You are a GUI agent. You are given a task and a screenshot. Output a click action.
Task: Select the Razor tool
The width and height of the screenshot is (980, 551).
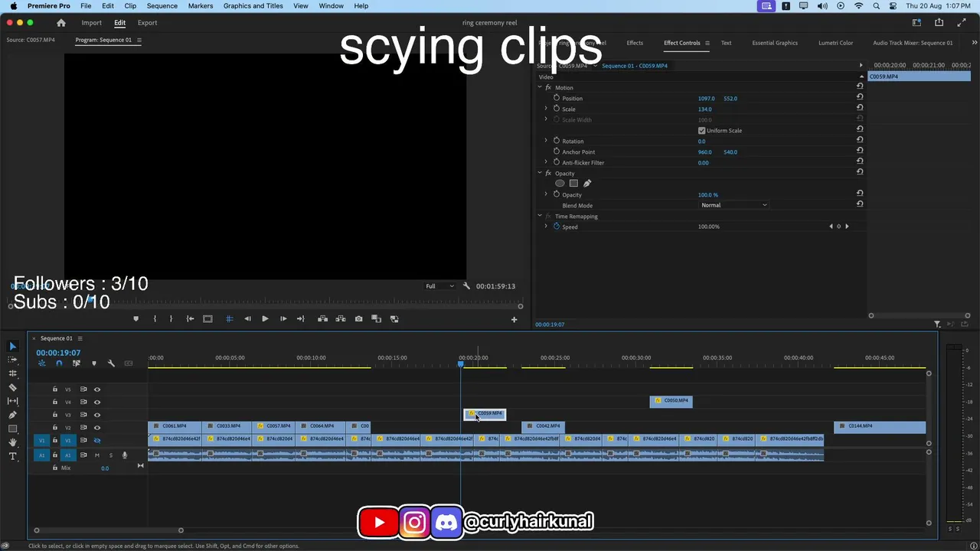pos(12,387)
